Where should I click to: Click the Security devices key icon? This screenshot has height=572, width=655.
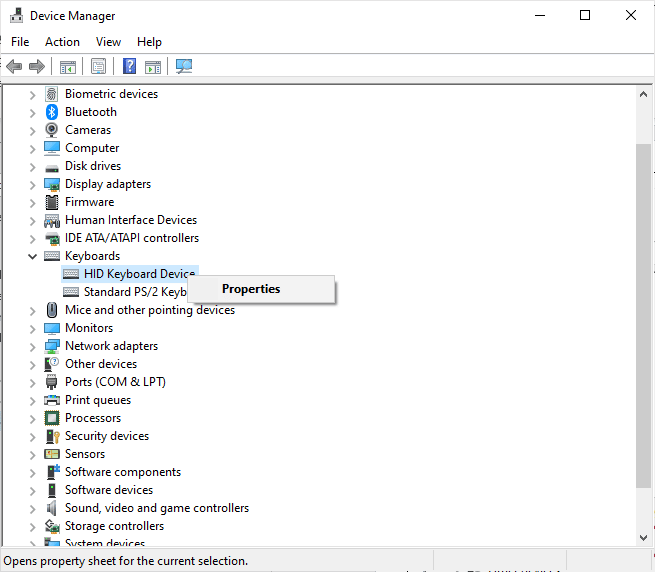click(52, 436)
